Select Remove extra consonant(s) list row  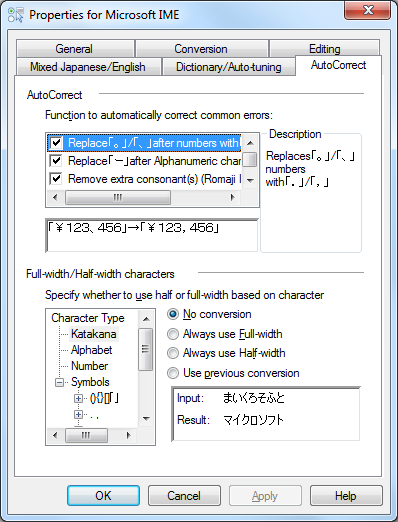(x=154, y=179)
